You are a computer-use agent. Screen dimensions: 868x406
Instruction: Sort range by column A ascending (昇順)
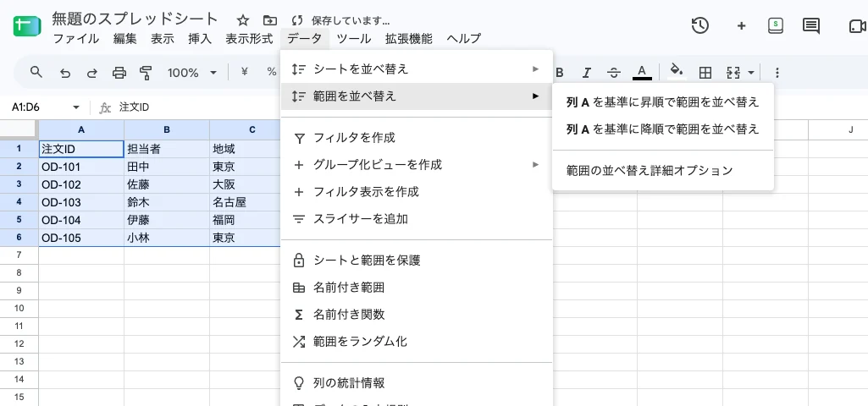pyautogui.click(x=662, y=102)
